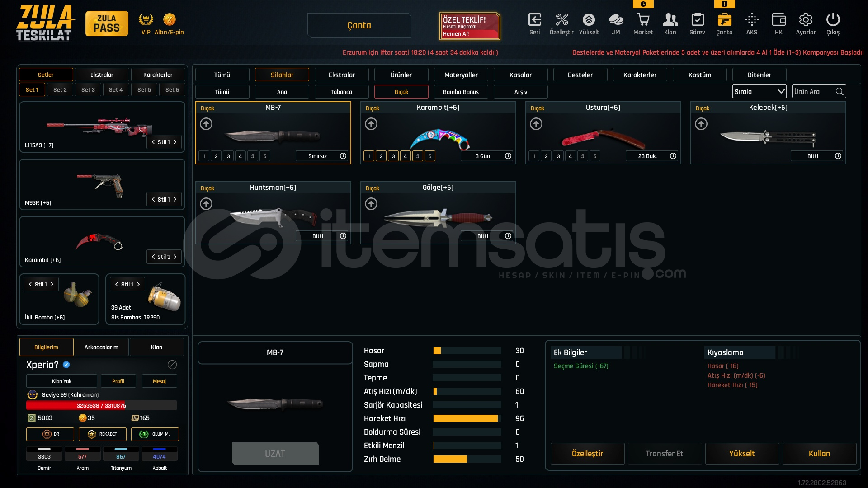Click the VIP crown icon
Viewport: 868px width, 488px height.
click(146, 19)
